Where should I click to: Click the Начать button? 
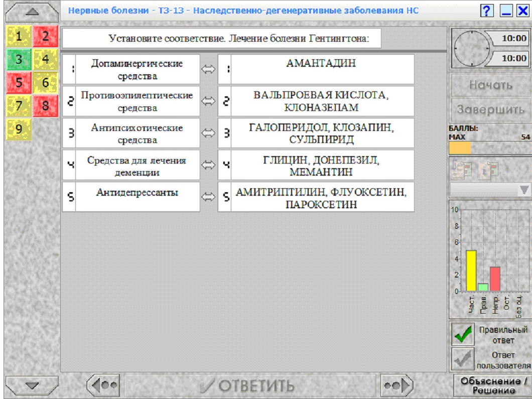[491, 85]
